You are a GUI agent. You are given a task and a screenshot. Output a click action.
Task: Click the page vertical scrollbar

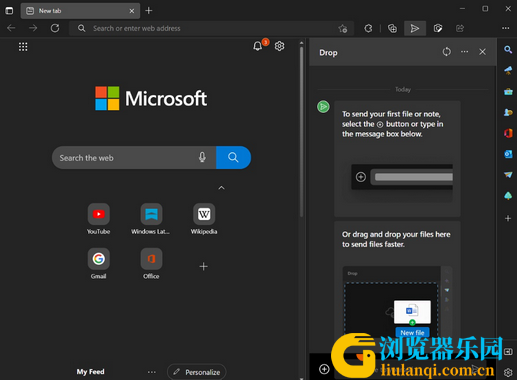301,132
